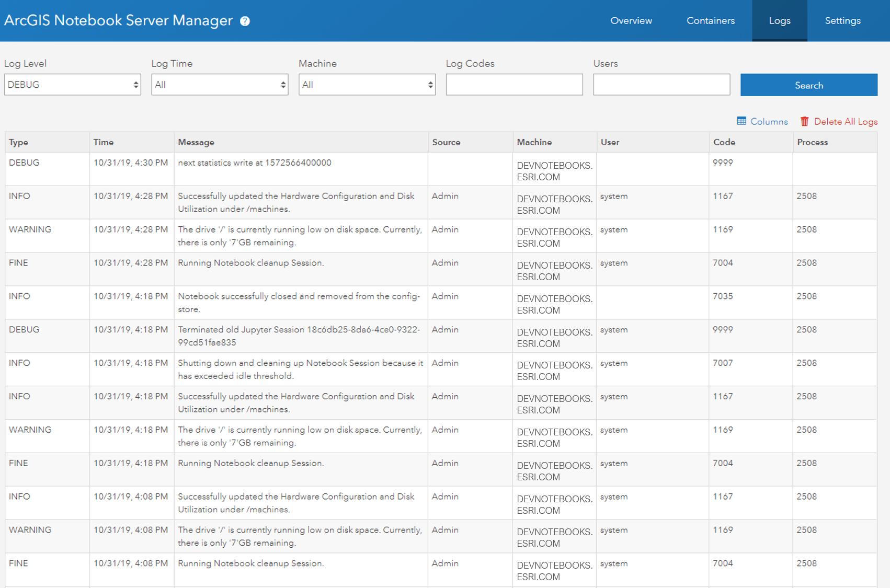The height and width of the screenshot is (588, 890).
Task: Open the Log Time dropdown
Action: pyautogui.click(x=219, y=84)
